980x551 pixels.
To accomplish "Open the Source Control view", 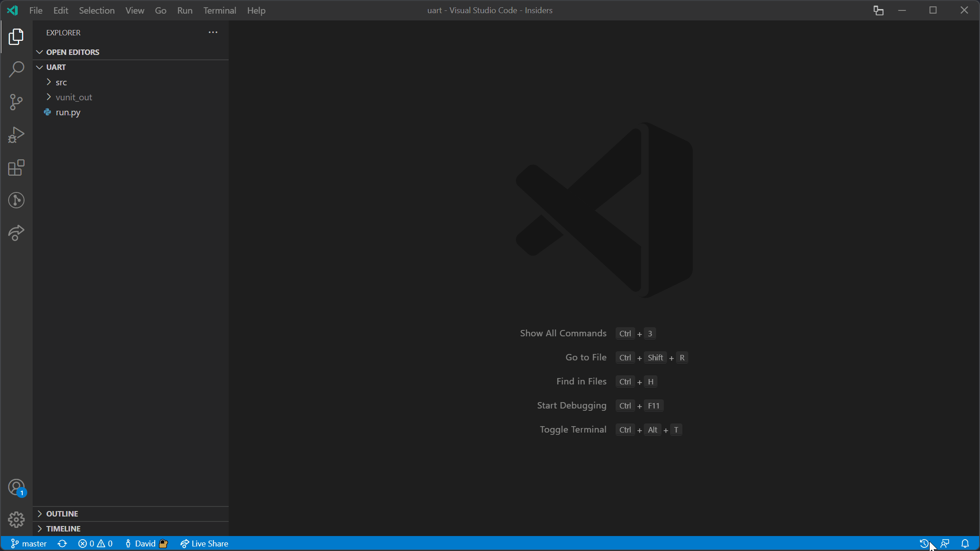I will pos(16,102).
